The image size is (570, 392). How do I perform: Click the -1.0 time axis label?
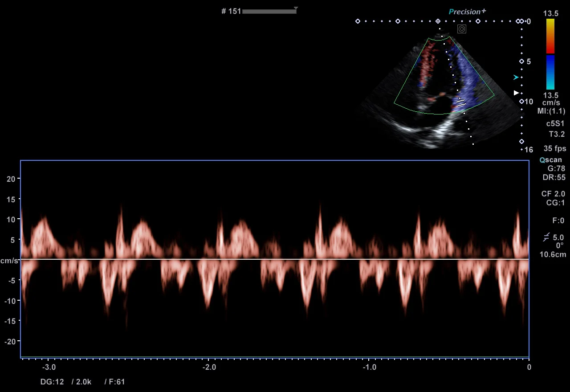pos(369,367)
